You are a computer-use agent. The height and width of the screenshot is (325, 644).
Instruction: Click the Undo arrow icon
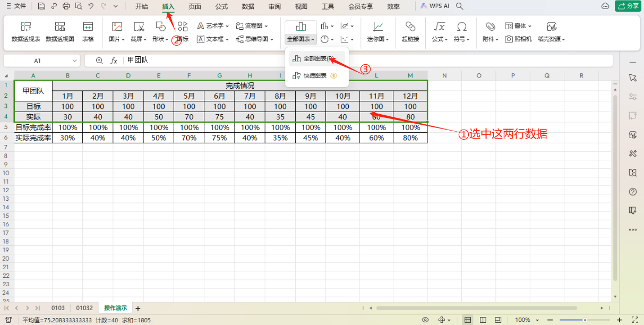[x=91, y=6]
